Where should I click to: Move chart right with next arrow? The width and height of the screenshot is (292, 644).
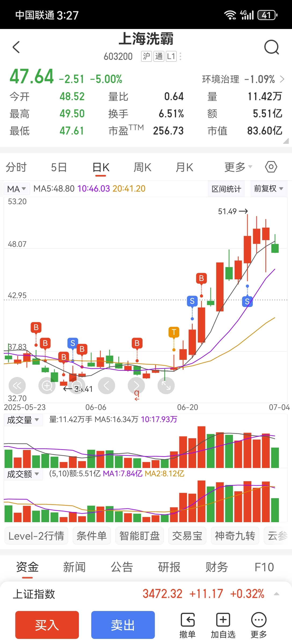[x=136, y=386]
